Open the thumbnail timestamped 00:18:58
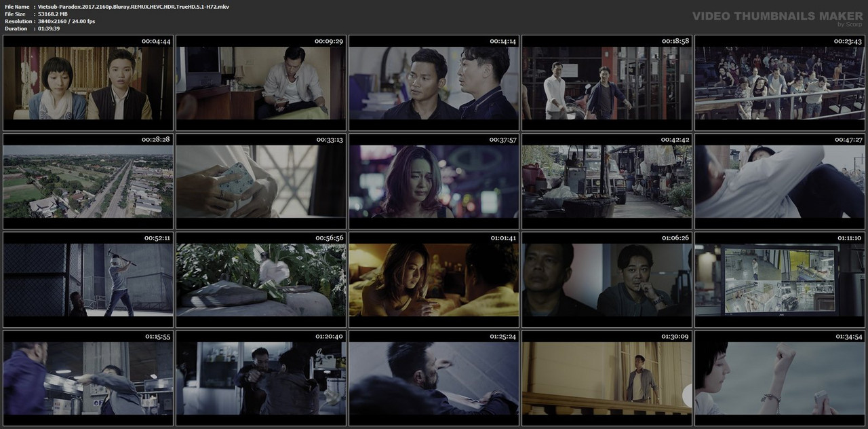868x429 pixels. [607, 83]
